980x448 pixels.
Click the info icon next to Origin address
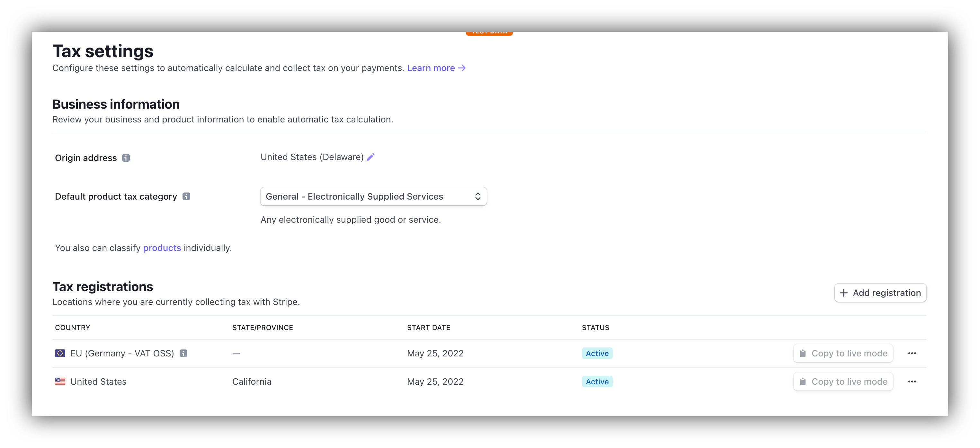(126, 158)
